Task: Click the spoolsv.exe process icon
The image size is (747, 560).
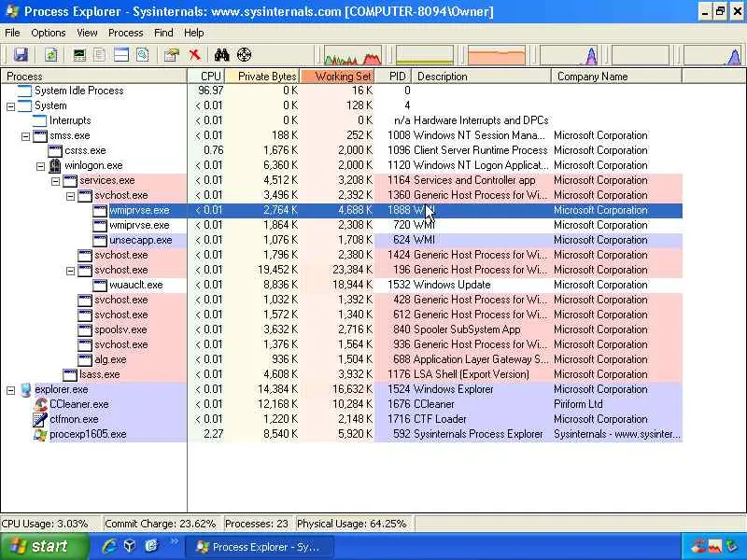Action: 85,330
